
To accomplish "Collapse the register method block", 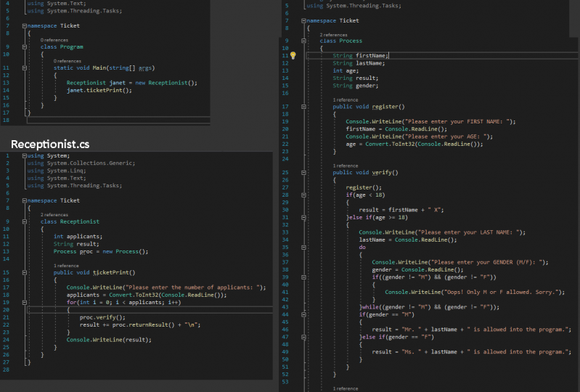I will point(303,107).
